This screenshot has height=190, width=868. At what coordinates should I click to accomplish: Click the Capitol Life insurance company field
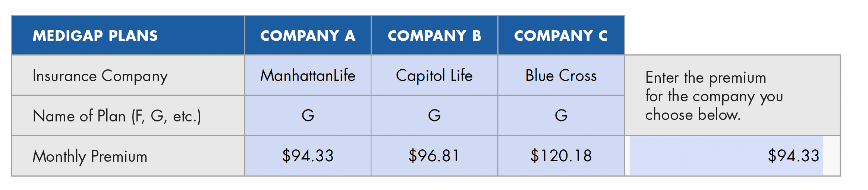434,76
